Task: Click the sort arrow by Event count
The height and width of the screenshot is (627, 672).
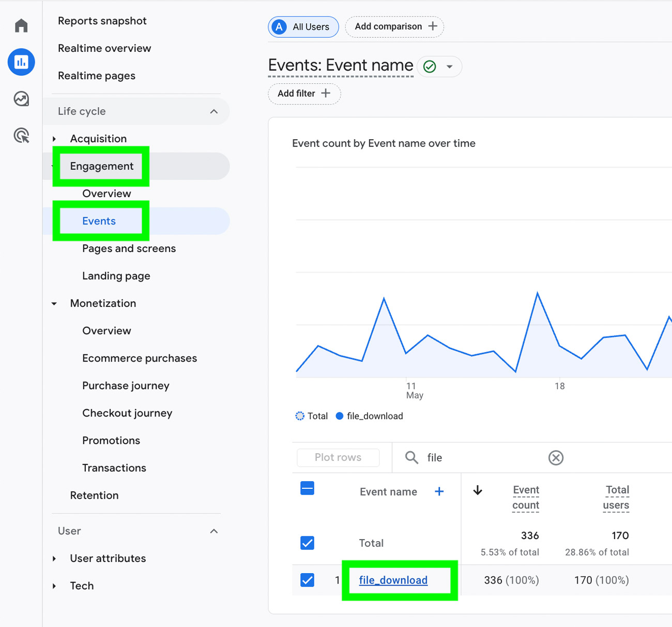Action: (x=478, y=490)
